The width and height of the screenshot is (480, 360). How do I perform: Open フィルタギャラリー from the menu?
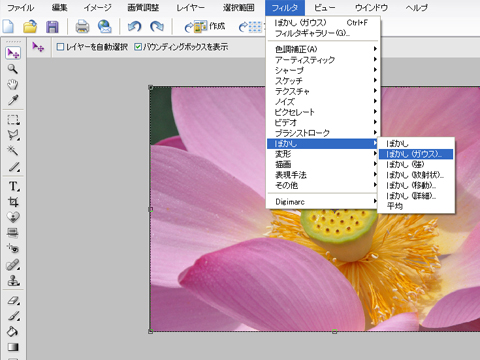[323, 33]
